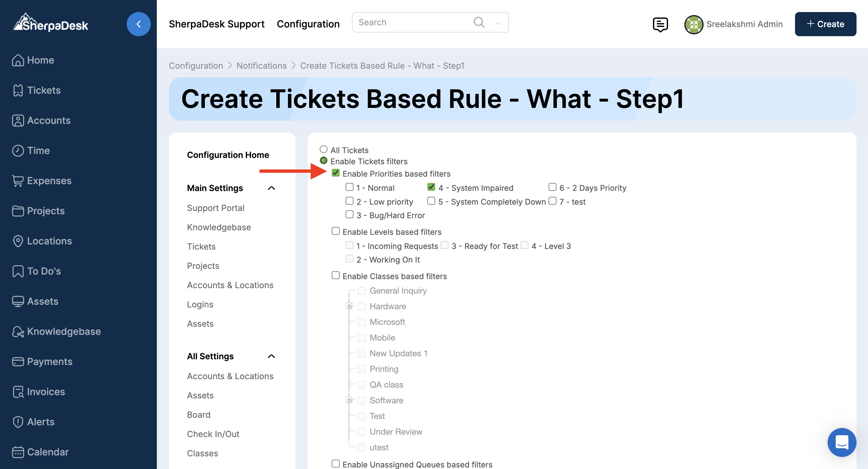Open the Configuration top menu item
The width and height of the screenshot is (868, 469).
coord(308,24)
